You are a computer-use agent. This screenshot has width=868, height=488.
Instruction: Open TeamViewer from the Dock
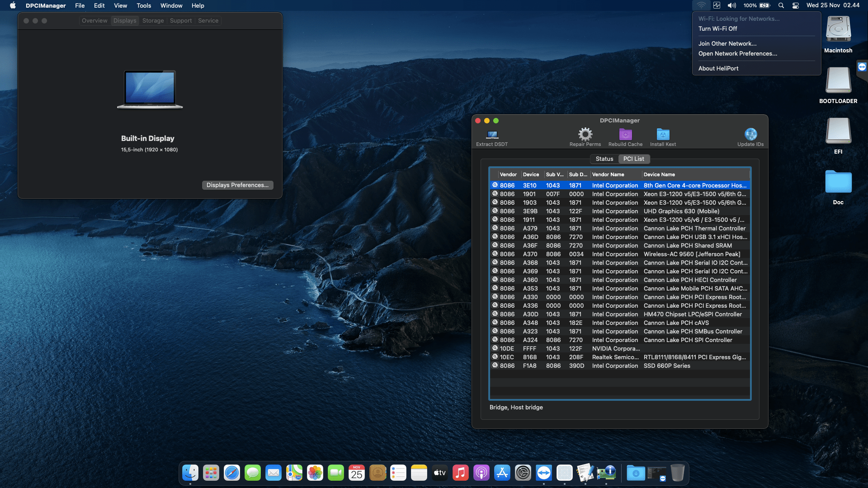pos(544,473)
